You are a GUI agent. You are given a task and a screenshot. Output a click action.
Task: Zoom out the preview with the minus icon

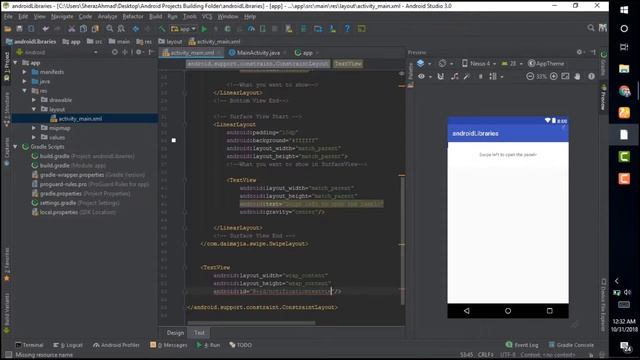(530, 76)
